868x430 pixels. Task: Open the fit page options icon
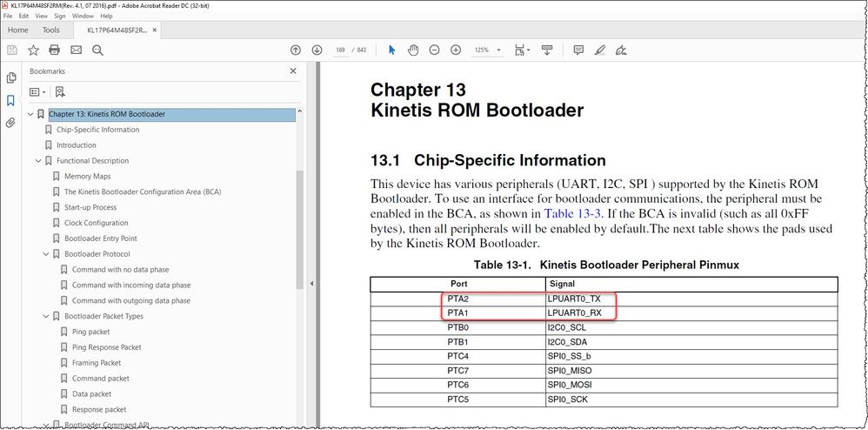click(522, 50)
